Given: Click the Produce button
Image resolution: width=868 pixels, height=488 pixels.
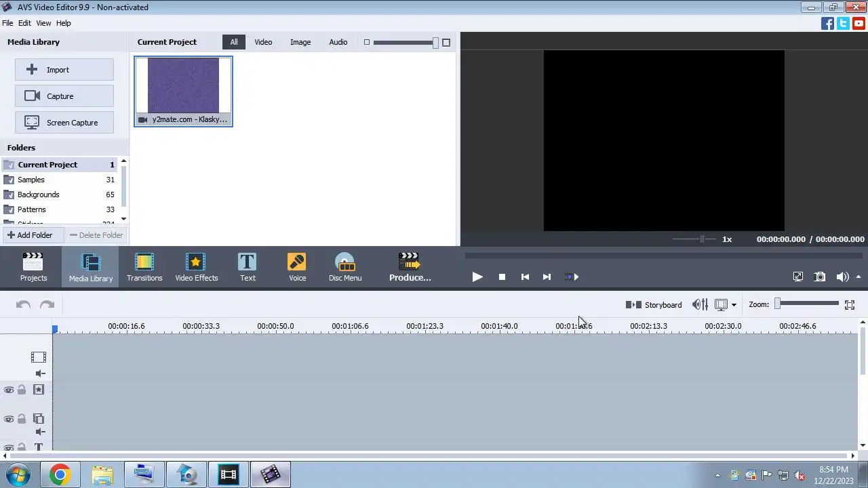Looking at the screenshot, I should tap(410, 266).
